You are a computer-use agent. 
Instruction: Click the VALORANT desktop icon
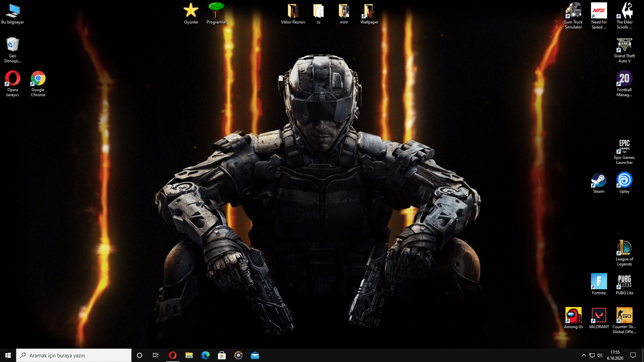point(599,316)
